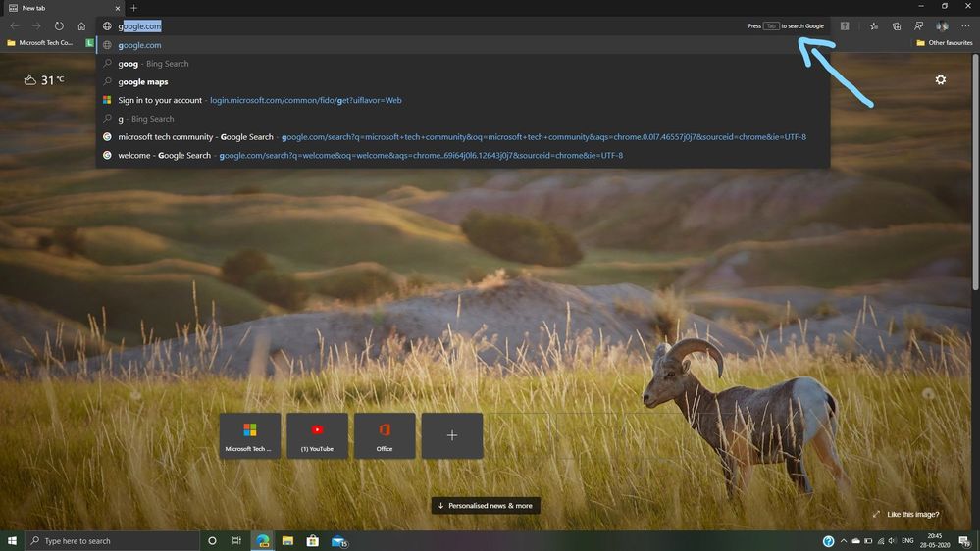Open the user profile avatar
Screen dimensions: 980x551
tap(942, 26)
